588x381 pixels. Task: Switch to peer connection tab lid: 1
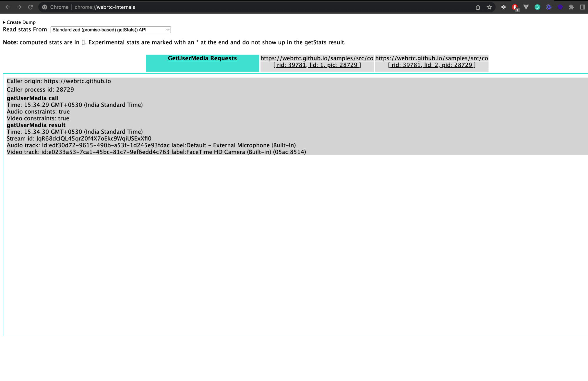click(x=317, y=62)
